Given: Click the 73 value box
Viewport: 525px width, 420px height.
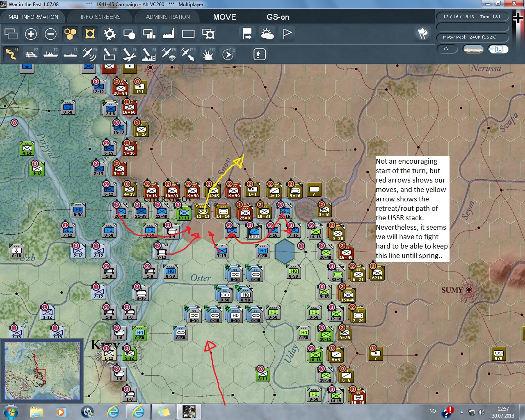Looking at the screenshot, I should click(x=448, y=49).
